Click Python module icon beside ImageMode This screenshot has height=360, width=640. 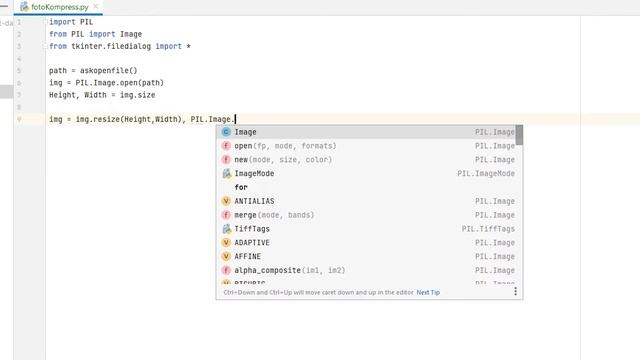click(x=227, y=173)
